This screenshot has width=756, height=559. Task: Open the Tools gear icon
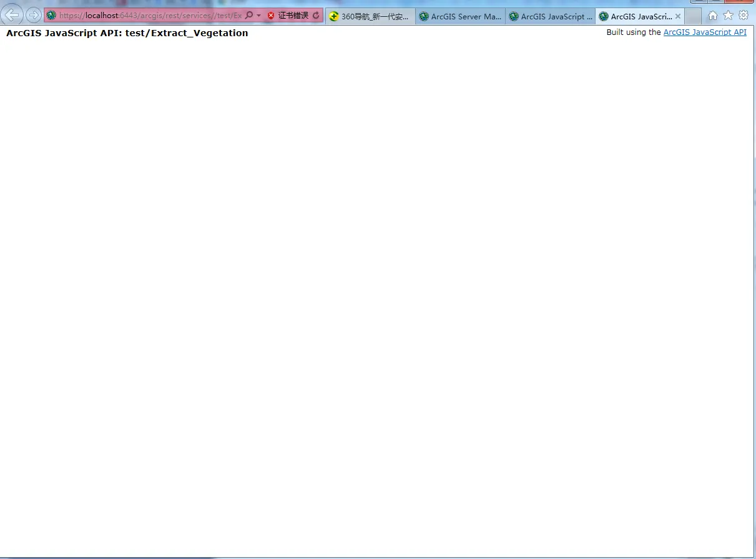[x=744, y=15]
